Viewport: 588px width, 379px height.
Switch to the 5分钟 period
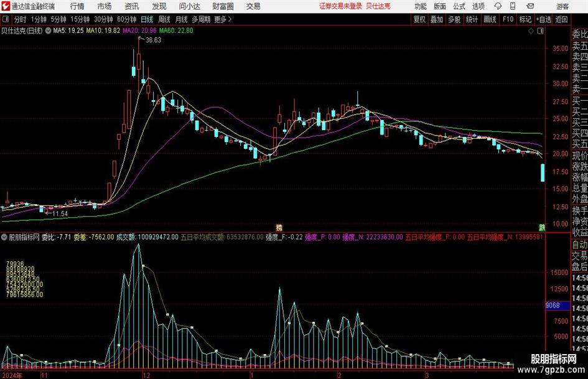click(58, 19)
